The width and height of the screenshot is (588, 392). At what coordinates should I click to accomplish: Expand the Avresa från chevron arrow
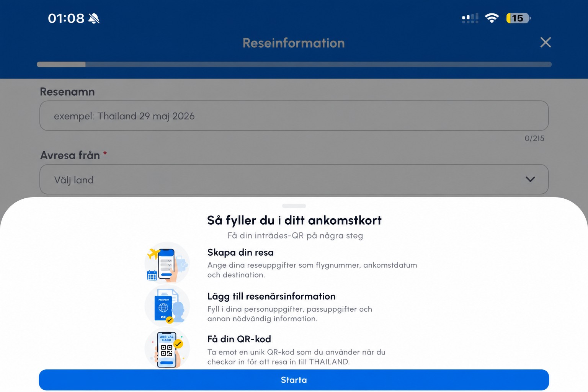pyautogui.click(x=530, y=179)
